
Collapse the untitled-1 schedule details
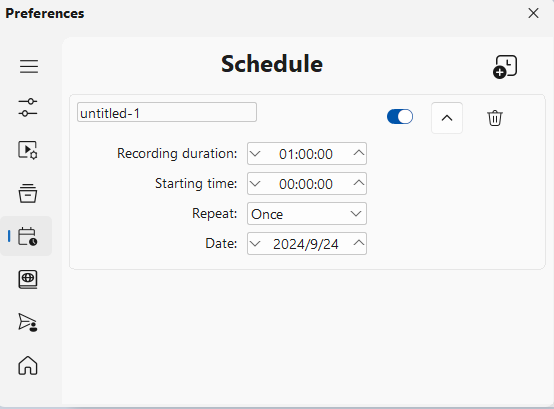[447, 118]
